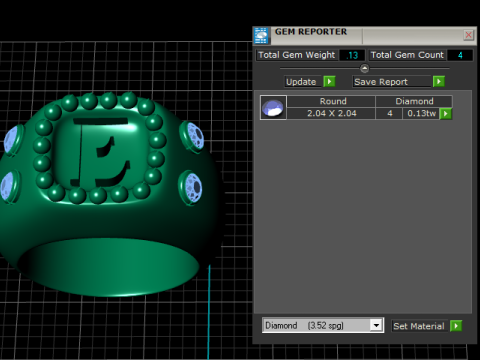
Task: Collapse the panel with the round up-arrow
Action: 364,68
